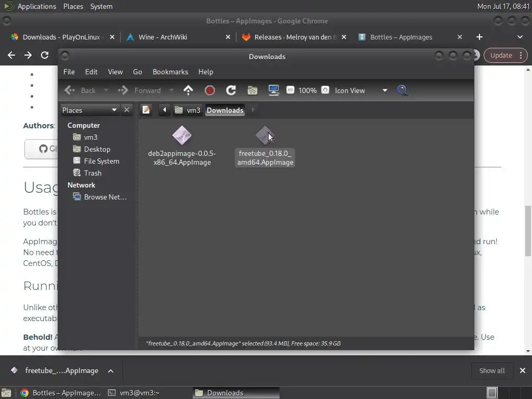532x399 pixels.
Task: Expand the Back history dropdown arrow
Action: click(x=106, y=90)
